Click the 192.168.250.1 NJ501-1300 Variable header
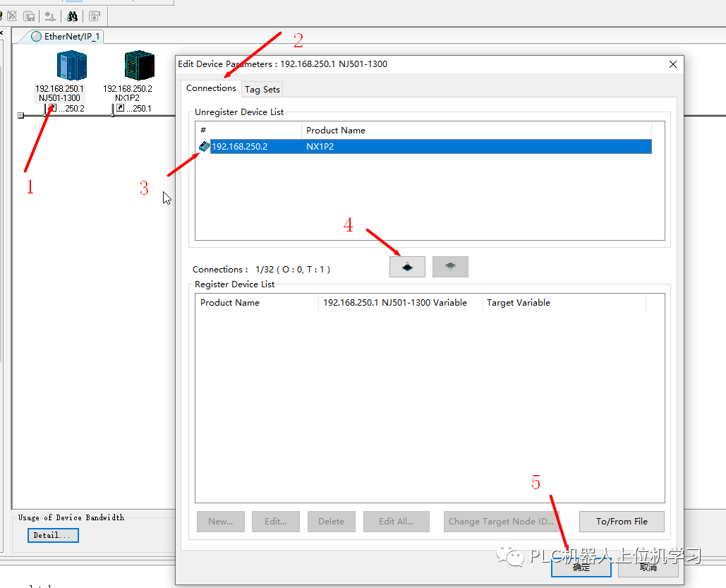This screenshot has height=588, width=726. pyautogui.click(x=400, y=303)
